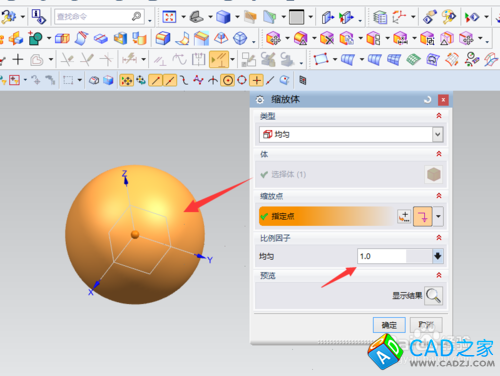The height and width of the screenshot is (376, 500).
Task: Toggle the existing point plus snap icon
Action: click(x=256, y=80)
